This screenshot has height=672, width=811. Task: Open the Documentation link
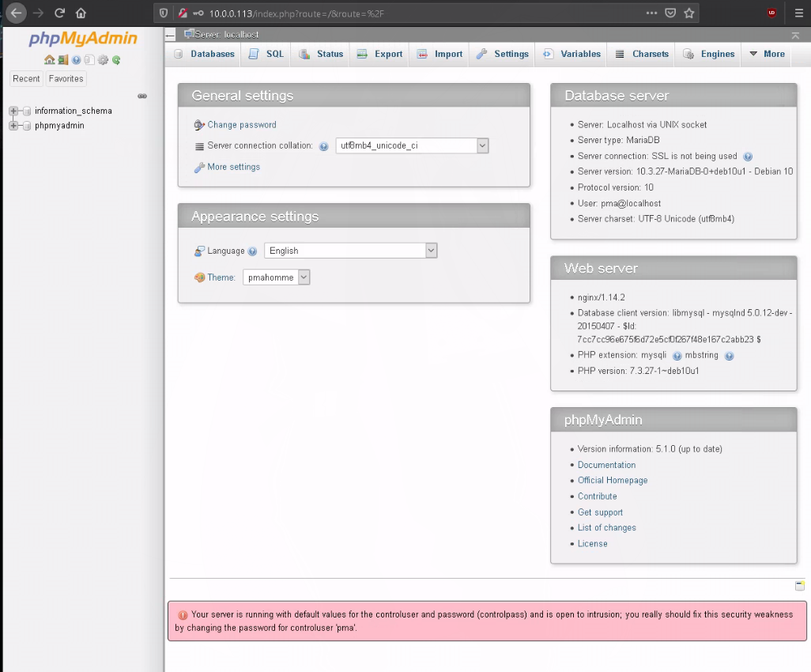(x=607, y=465)
